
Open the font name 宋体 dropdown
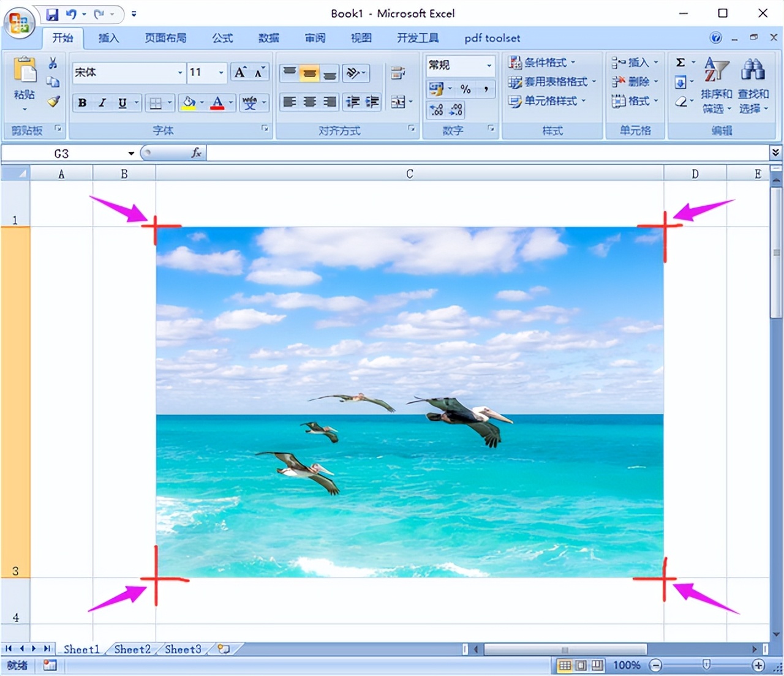click(180, 73)
